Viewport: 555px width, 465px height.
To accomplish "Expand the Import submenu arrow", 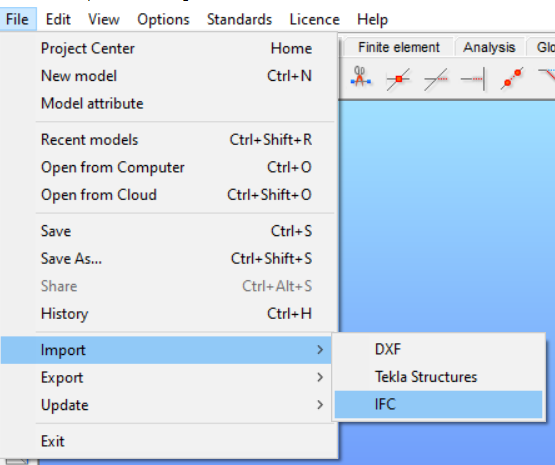I will [x=320, y=350].
